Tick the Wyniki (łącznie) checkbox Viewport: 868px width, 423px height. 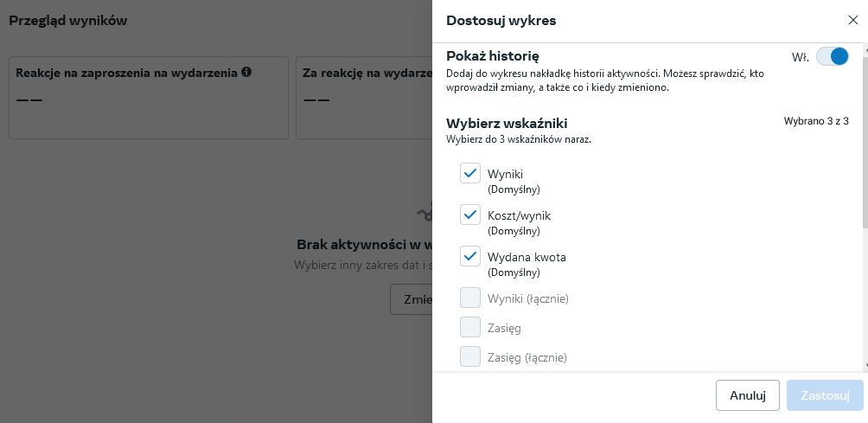(x=470, y=298)
